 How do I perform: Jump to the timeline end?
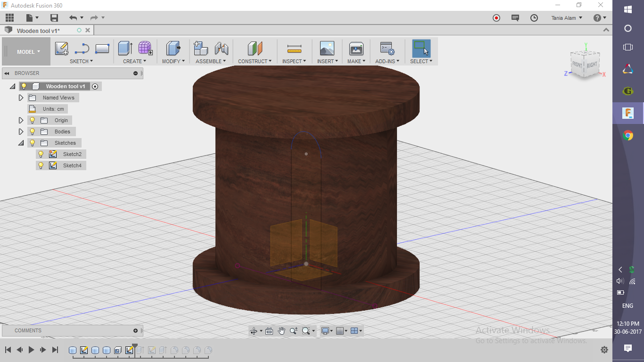pos(55,350)
